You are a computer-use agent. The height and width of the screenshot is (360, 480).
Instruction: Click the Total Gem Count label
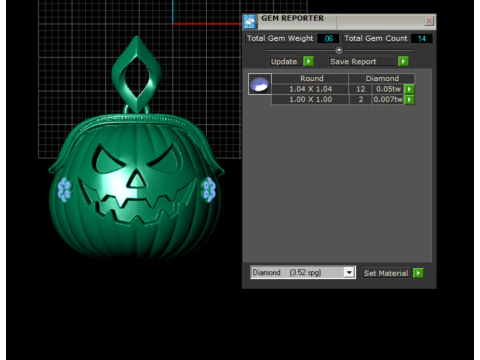pyautogui.click(x=376, y=38)
